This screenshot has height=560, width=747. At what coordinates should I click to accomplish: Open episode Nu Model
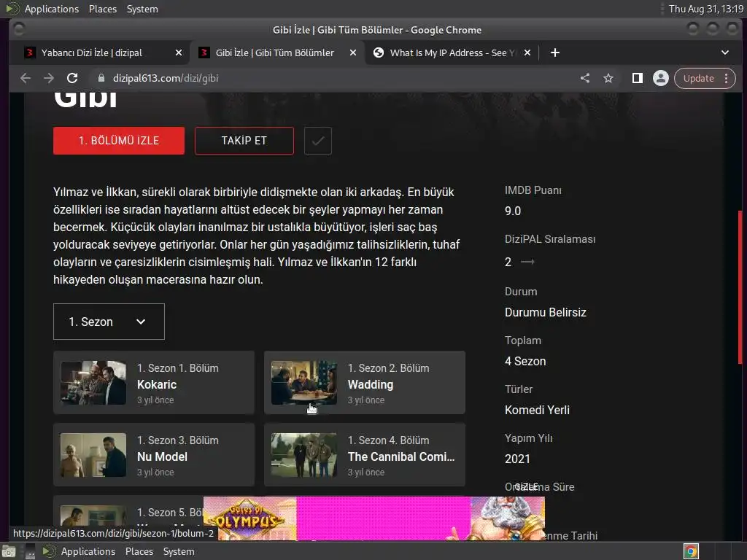pyautogui.click(x=154, y=455)
